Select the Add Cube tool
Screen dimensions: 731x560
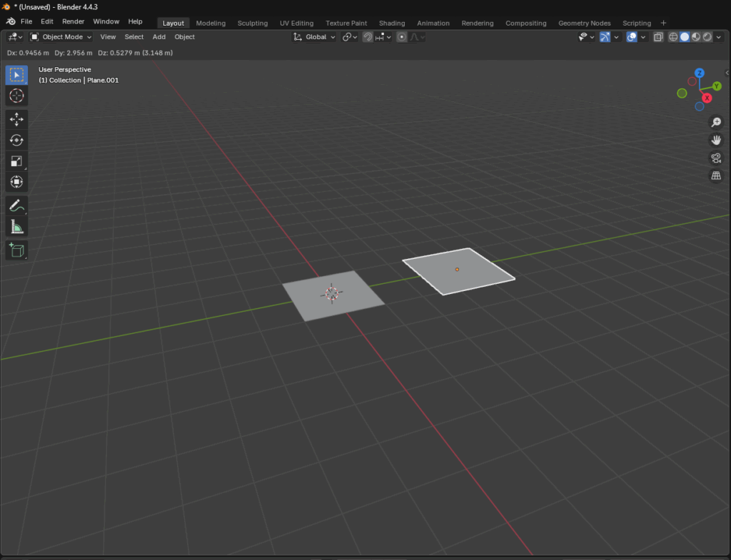tap(16, 250)
